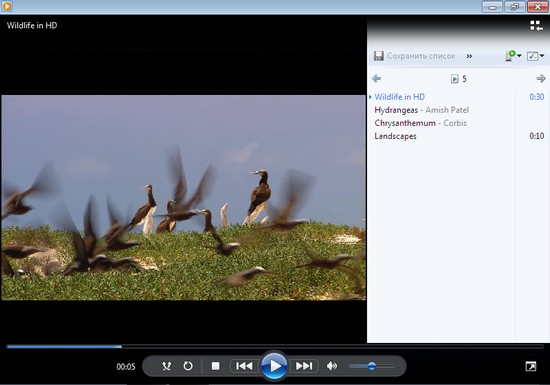Expand the double-chevron toolbar overflow
The height and width of the screenshot is (385, 550).
pos(469,56)
